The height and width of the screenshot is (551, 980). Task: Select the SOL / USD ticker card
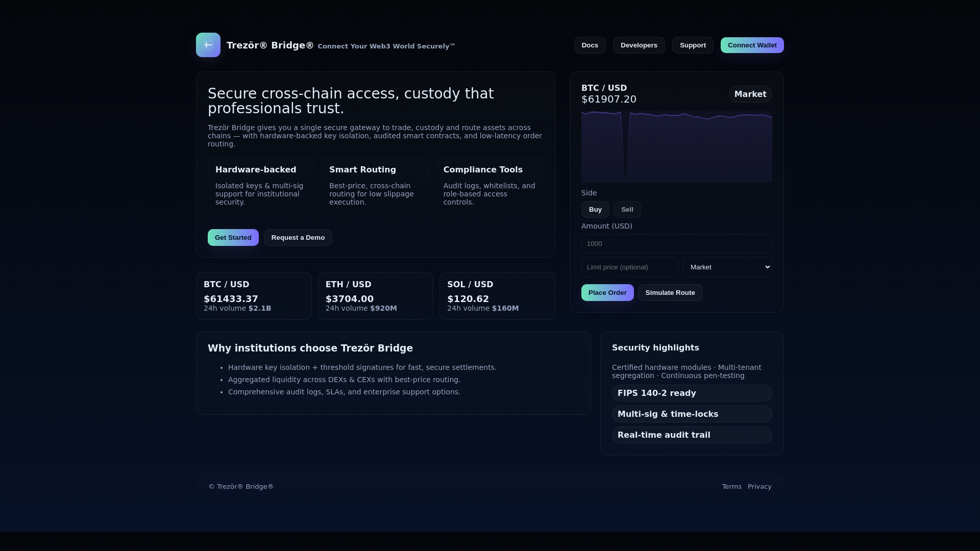(497, 296)
